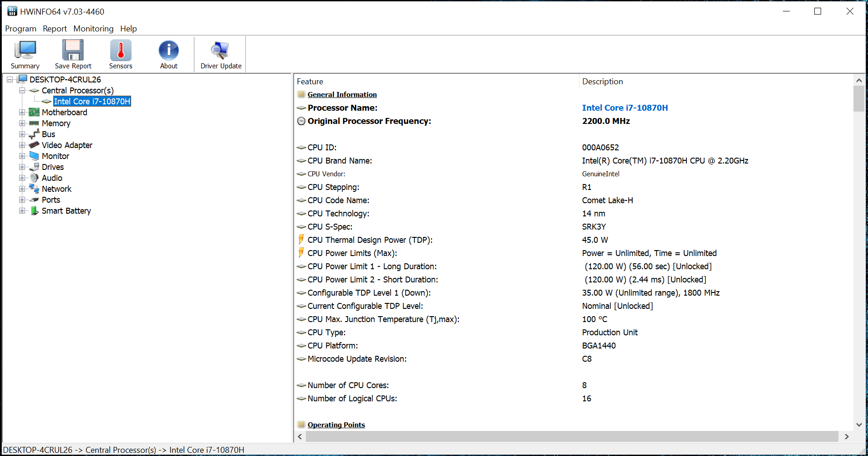The width and height of the screenshot is (868, 456).
Task: Expand the Drives tree node
Action: point(22,167)
